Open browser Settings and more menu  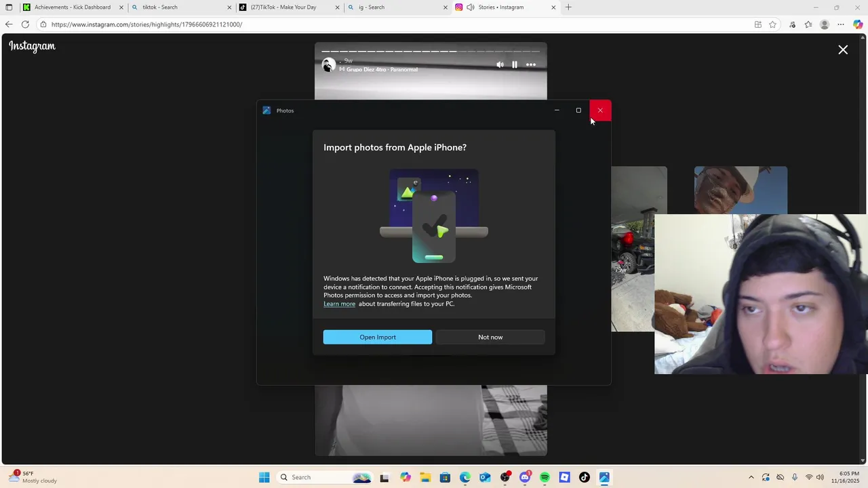[841, 24]
